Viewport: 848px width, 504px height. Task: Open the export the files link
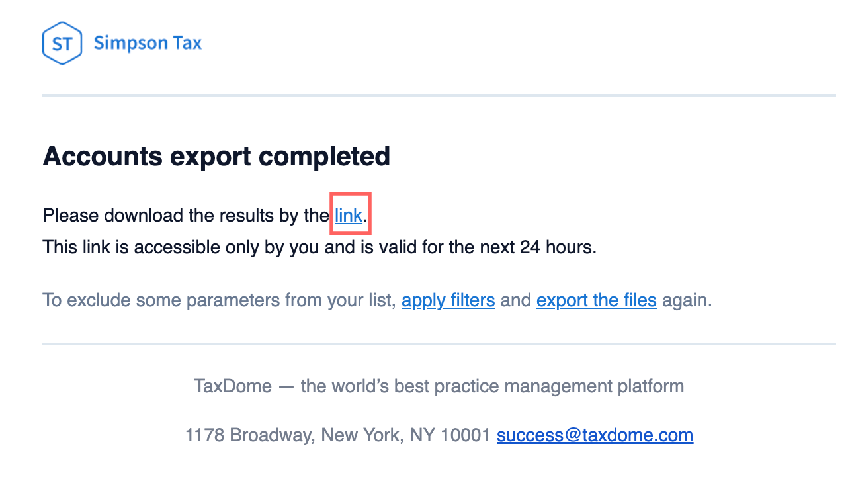click(x=596, y=300)
